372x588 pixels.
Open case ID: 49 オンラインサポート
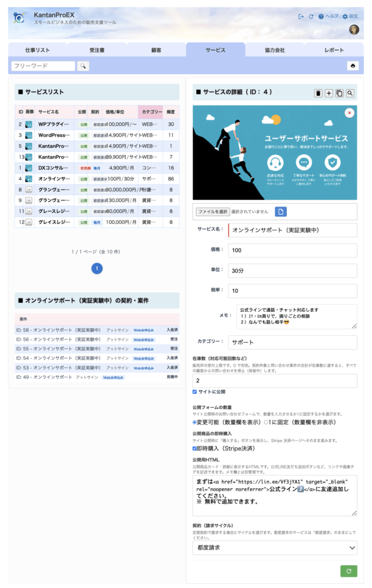pyautogui.click(x=97, y=377)
